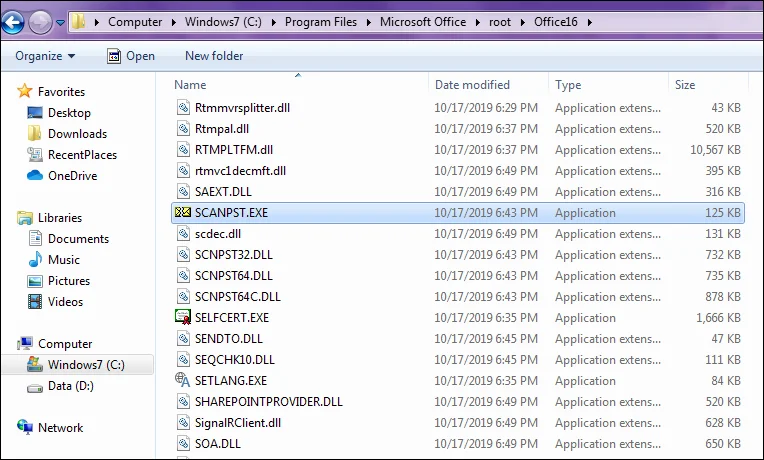Navigate to Computer in the address bar
This screenshot has height=460, width=764.
[135, 22]
